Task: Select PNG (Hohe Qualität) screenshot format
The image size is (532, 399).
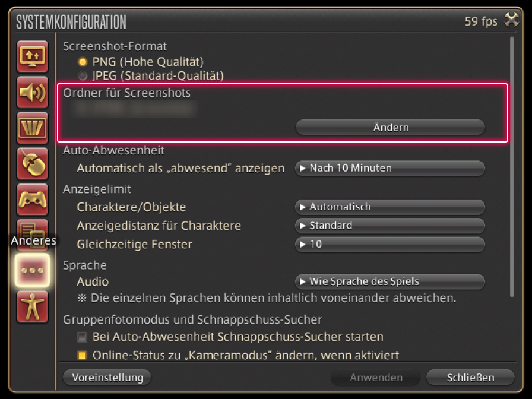Action: pyautogui.click(x=83, y=62)
